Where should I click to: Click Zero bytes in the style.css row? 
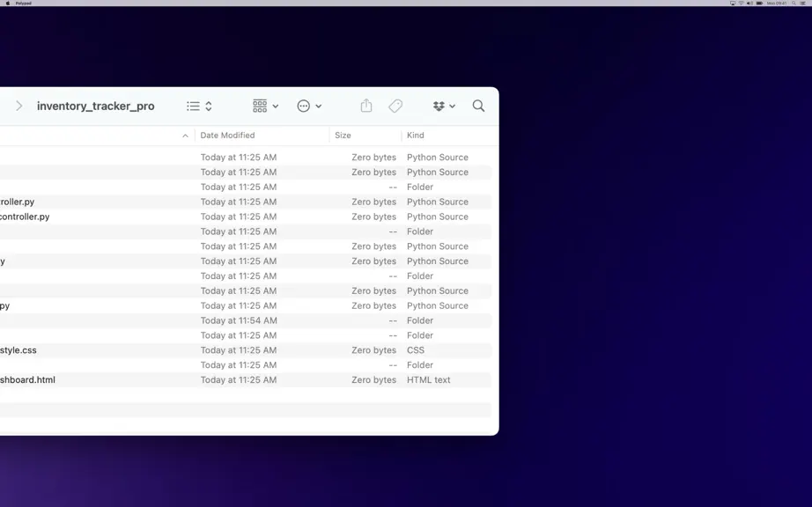[374, 350]
